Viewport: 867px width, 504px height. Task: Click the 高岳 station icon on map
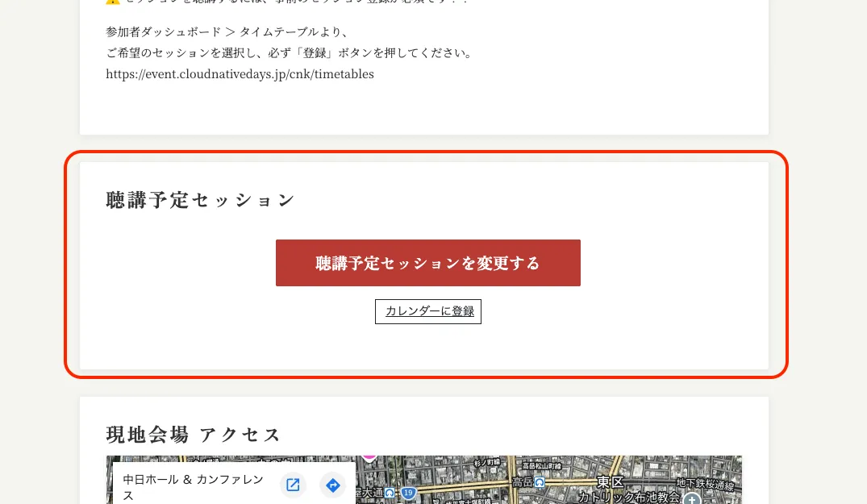click(540, 482)
